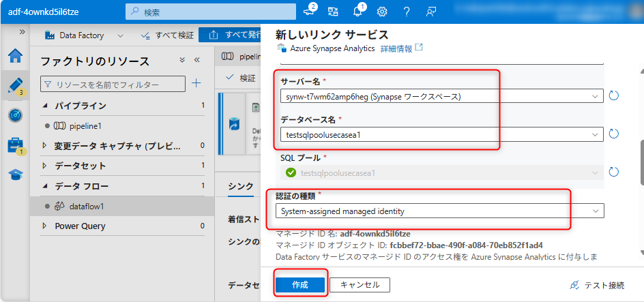Collapse the データ フロー tree group
The width and height of the screenshot is (644, 302).
(x=45, y=186)
